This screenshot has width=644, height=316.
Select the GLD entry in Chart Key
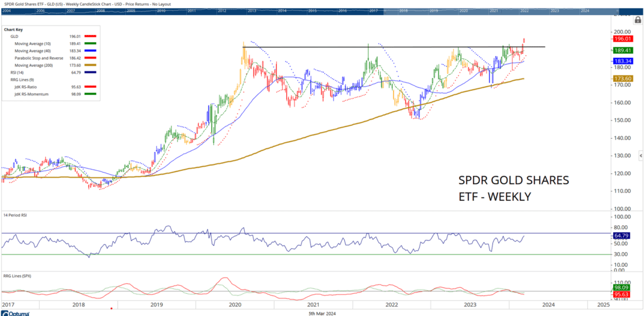pos(14,36)
